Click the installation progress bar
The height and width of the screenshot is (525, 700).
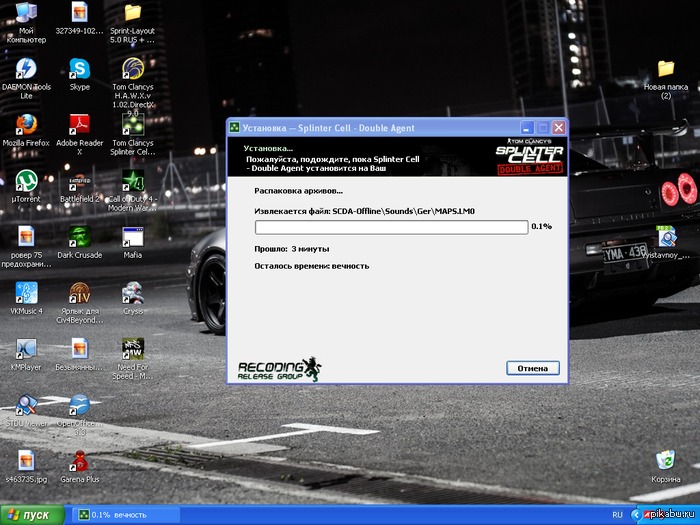pos(391,227)
